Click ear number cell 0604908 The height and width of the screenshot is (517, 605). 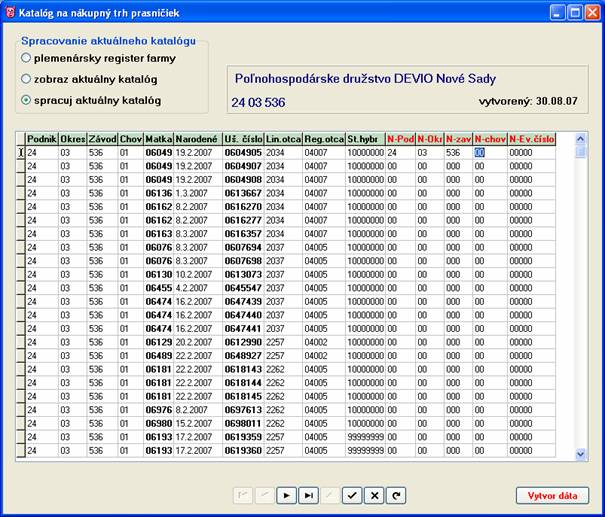point(243,180)
